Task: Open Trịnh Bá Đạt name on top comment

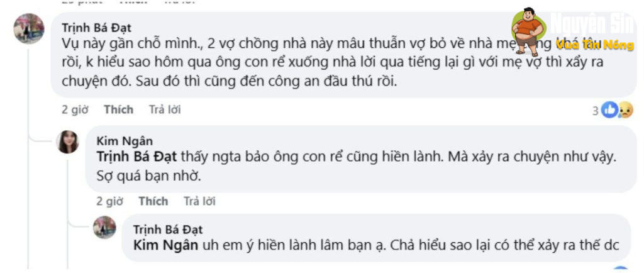Action: coord(96,28)
